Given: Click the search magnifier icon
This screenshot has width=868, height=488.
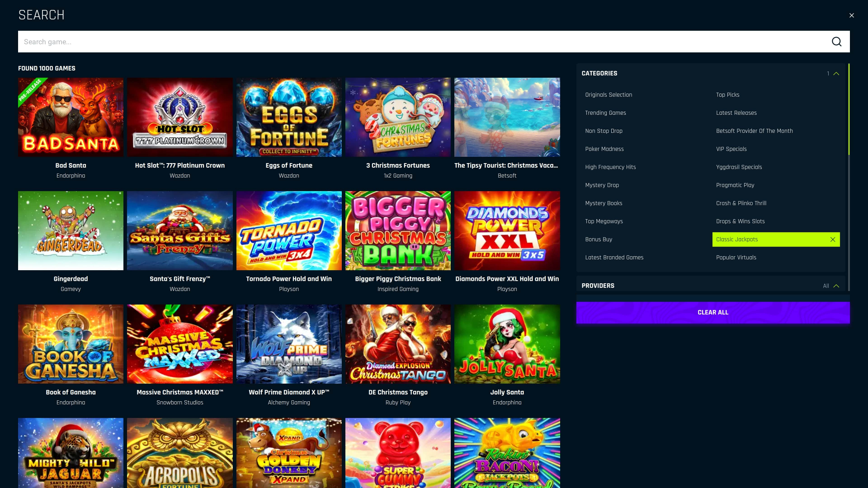Looking at the screenshot, I should click(837, 41).
